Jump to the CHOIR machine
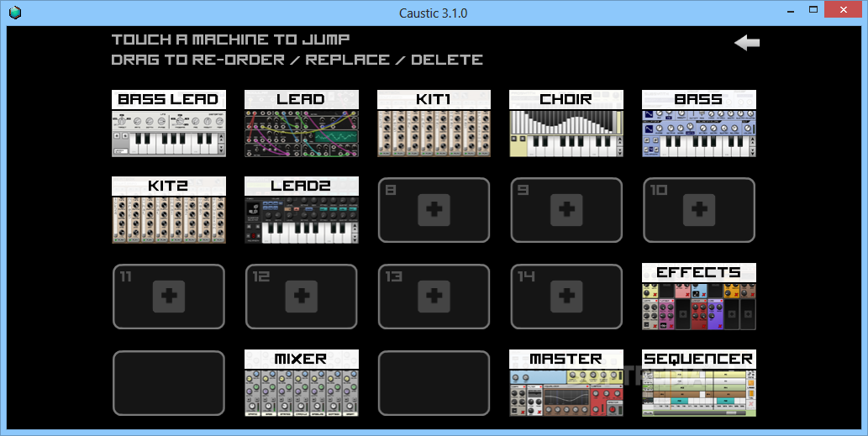868x436 pixels. (x=566, y=123)
